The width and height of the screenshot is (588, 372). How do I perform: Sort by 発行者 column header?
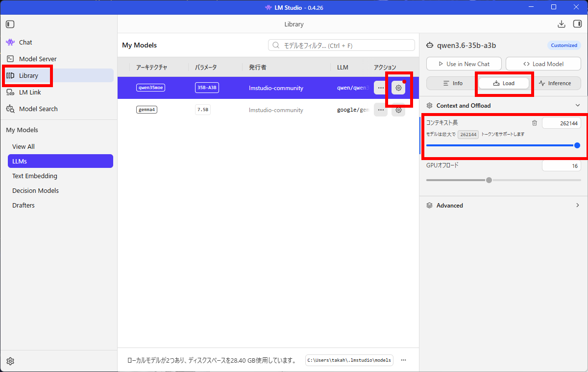tap(258, 67)
